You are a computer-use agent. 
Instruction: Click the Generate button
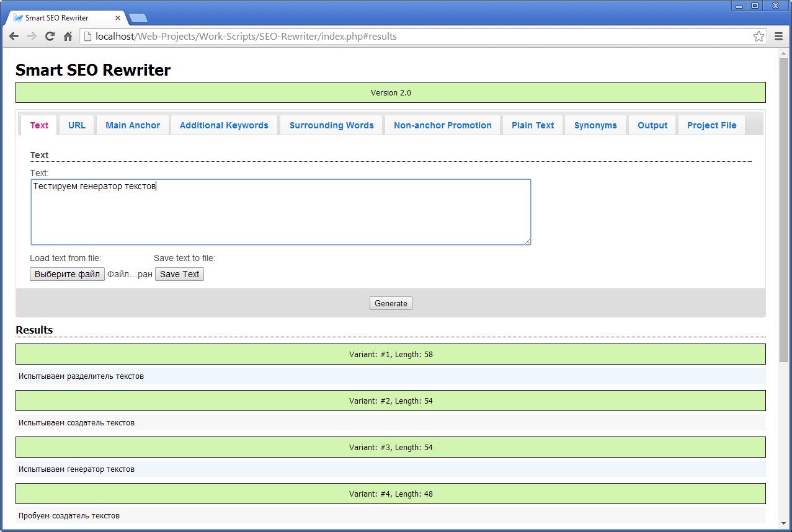coord(391,303)
